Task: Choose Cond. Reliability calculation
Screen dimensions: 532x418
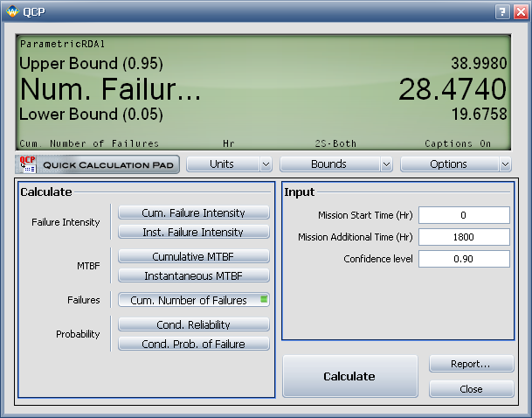Action: pyautogui.click(x=193, y=324)
